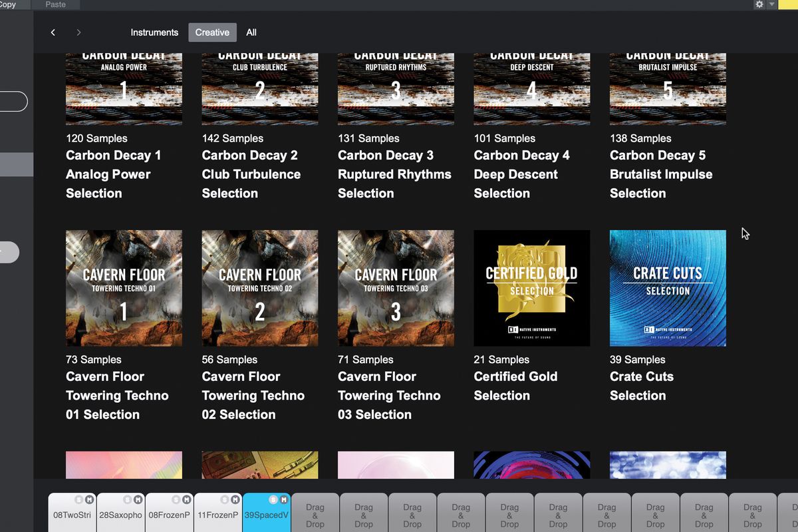Open the Certified Gold Selection pack artwork
This screenshot has height=532, width=798.
pos(531,288)
